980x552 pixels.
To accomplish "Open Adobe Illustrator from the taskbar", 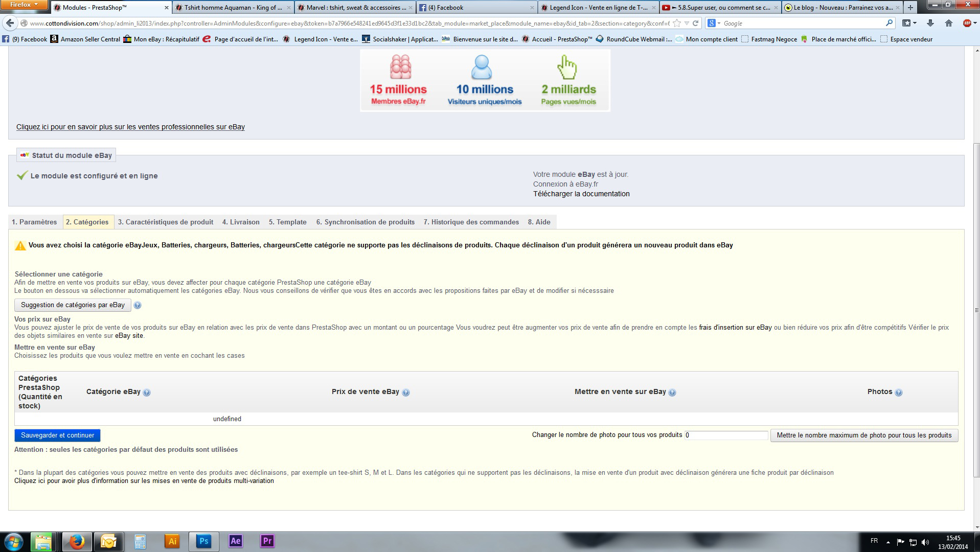I will click(x=172, y=541).
